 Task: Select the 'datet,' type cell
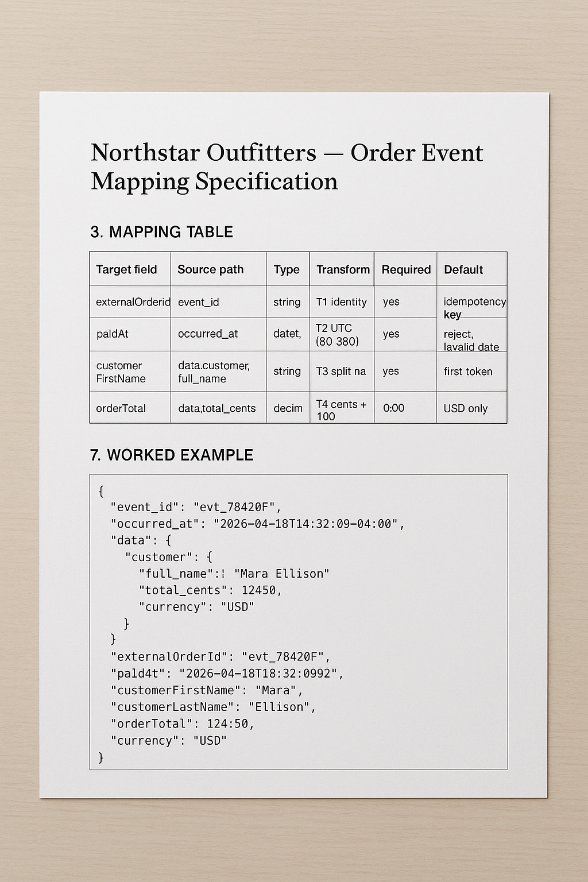click(287, 334)
